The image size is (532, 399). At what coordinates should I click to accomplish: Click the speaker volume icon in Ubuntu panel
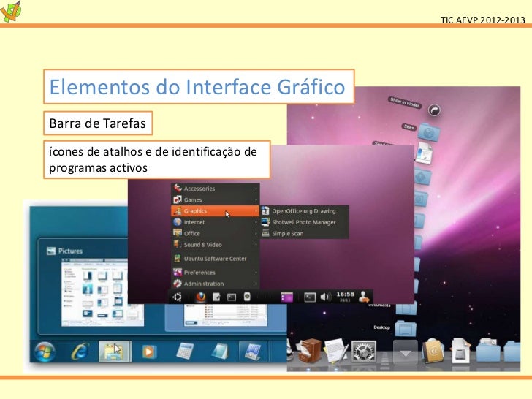point(324,297)
